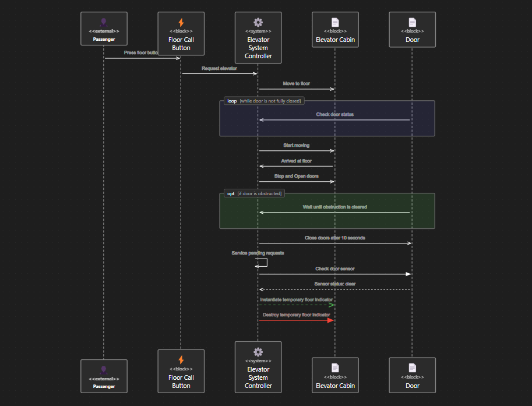
Task: Click the opt condition 'if door is obstructed'
Action: (259, 193)
